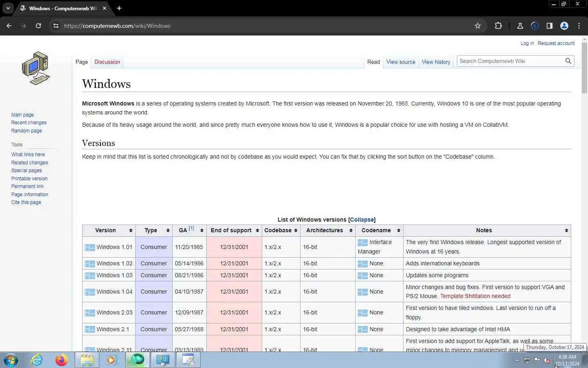
Task: Open Special pages link
Action: (27, 171)
